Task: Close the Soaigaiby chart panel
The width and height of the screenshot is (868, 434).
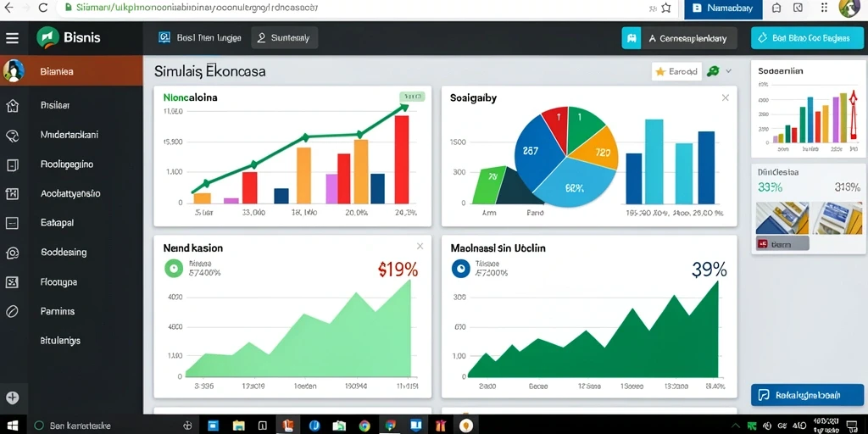Action: (x=726, y=98)
